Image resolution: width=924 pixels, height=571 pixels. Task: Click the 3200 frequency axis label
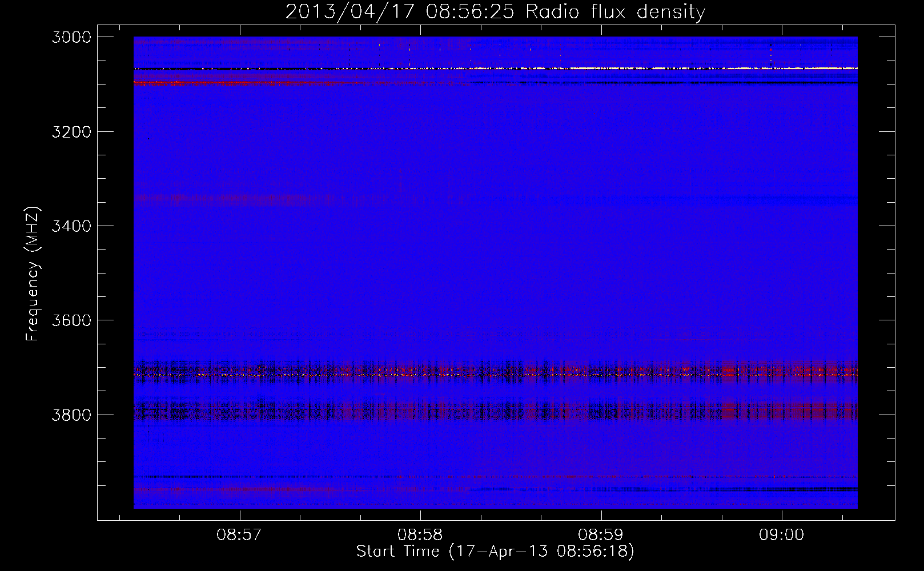[x=71, y=132]
